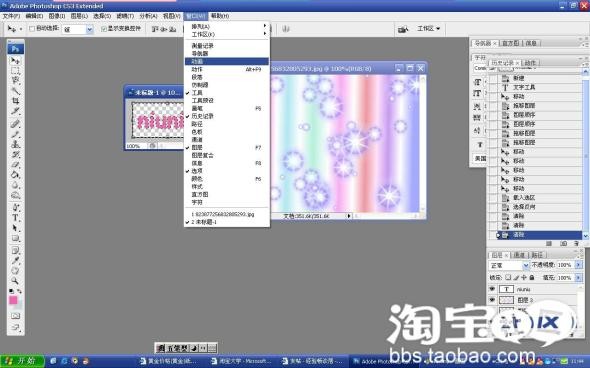Toggle the 显示变换控件 checkbox
Image resolution: width=590 pixels, height=368 pixels.
click(x=104, y=29)
